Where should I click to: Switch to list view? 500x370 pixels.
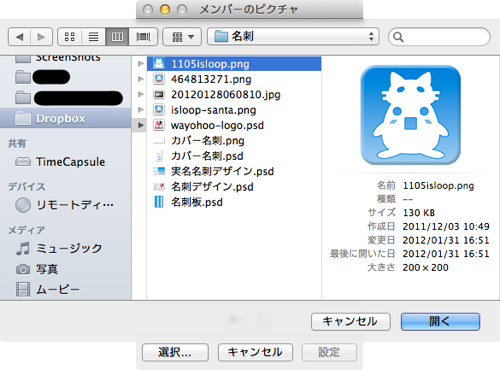tap(94, 37)
